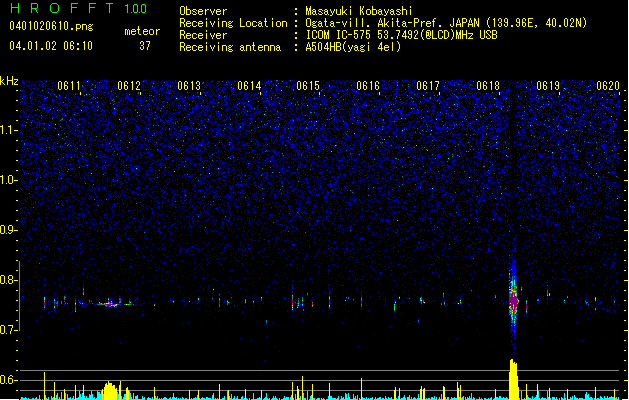Click the Ogata-vill. Akita-Pref. JAPAN location text
This screenshot has width=629, height=400.
pyautogui.click(x=446, y=23)
